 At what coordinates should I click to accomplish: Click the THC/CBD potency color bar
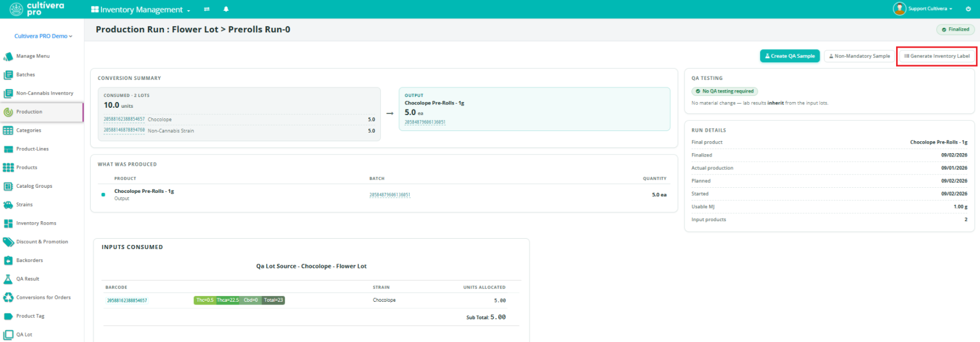pos(239,300)
